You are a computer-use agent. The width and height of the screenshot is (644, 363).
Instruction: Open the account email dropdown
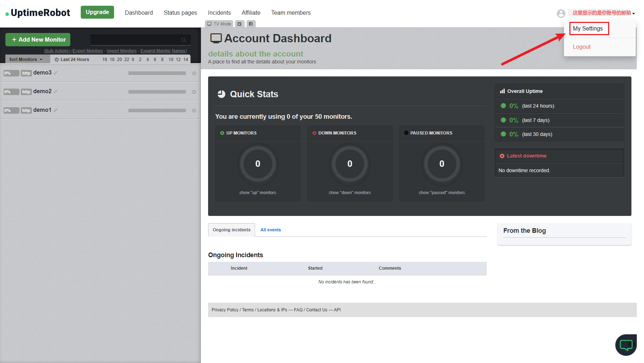(x=603, y=13)
